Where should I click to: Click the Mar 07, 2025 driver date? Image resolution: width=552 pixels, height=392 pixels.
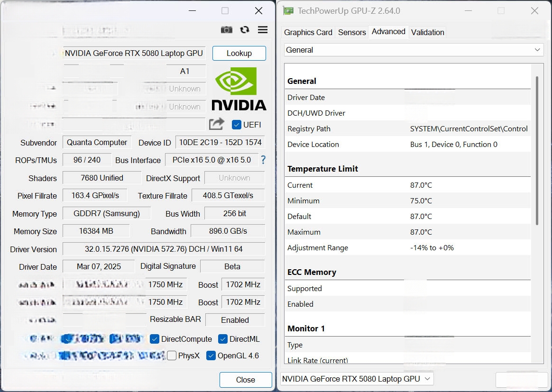99,266
